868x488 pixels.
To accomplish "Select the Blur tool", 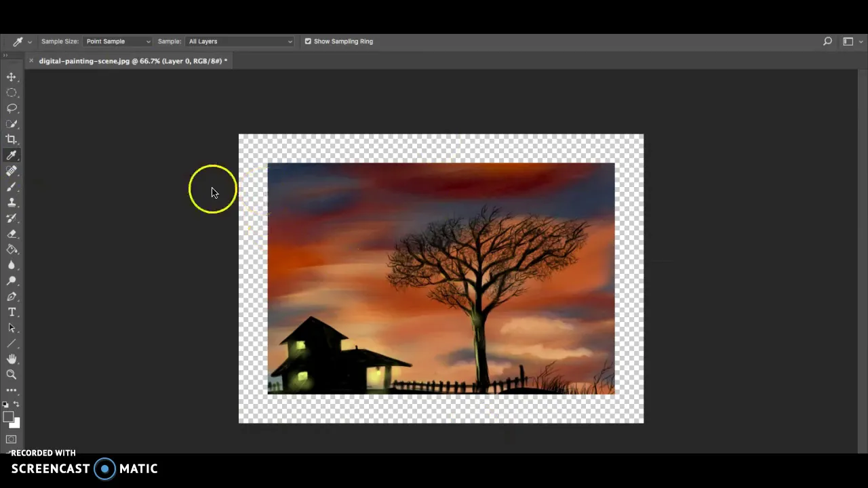I will pyautogui.click(x=12, y=265).
